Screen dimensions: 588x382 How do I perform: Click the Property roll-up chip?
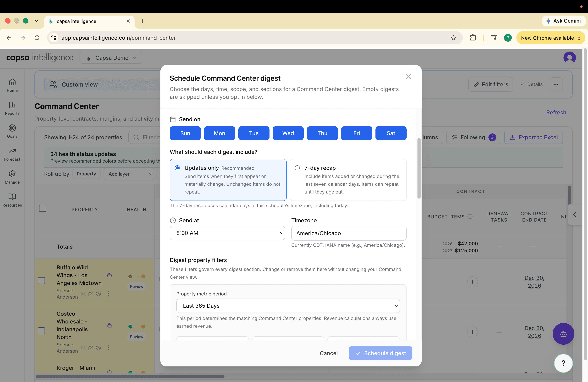[x=86, y=174]
